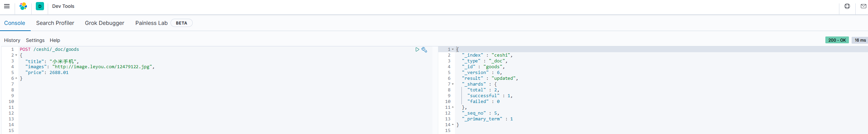Click the green D space avatar
The width and height of the screenshot is (868, 134).
tap(40, 6)
